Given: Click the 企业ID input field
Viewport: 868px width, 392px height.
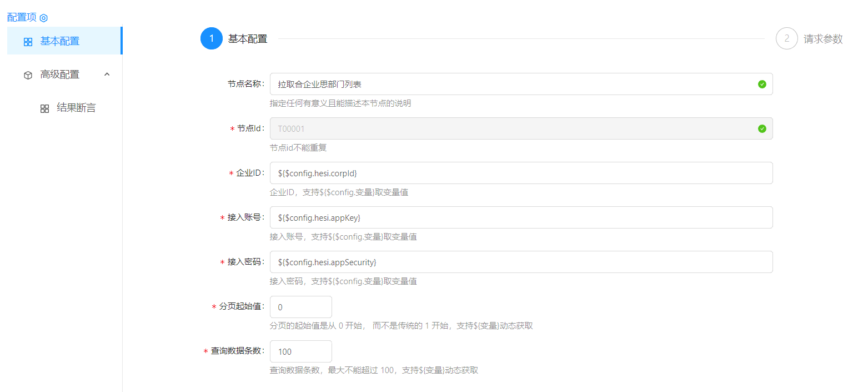Looking at the screenshot, I should [521, 173].
